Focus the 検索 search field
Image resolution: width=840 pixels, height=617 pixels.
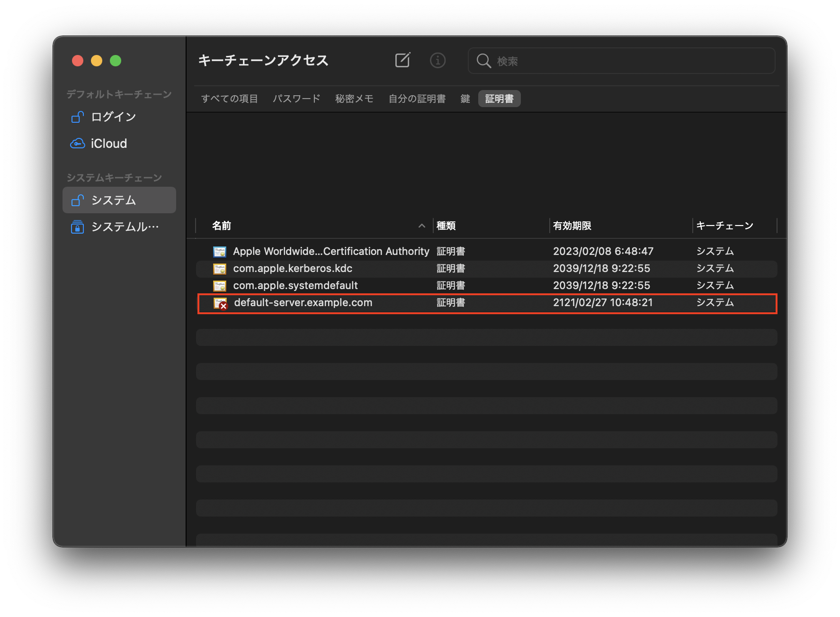621,61
